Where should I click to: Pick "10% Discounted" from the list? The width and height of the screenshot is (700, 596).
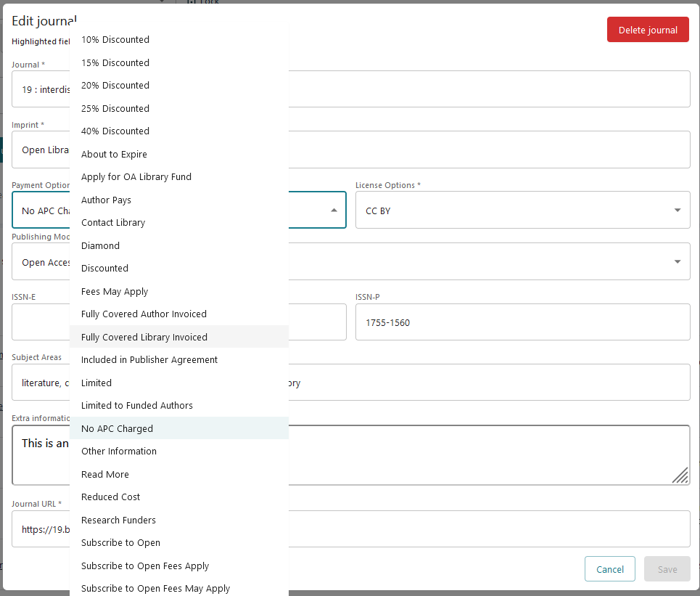pyautogui.click(x=115, y=39)
